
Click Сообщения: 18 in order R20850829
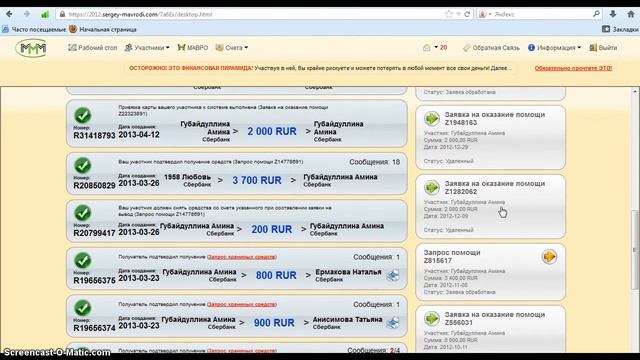click(x=374, y=162)
